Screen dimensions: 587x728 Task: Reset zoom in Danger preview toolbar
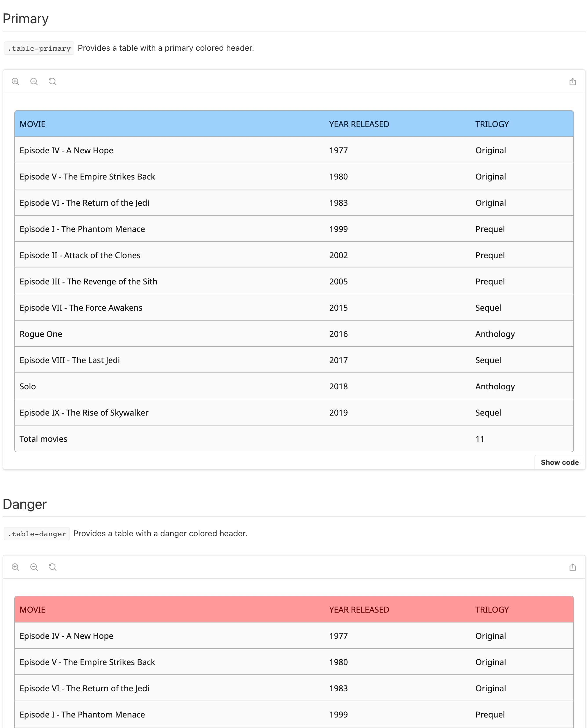click(x=52, y=567)
